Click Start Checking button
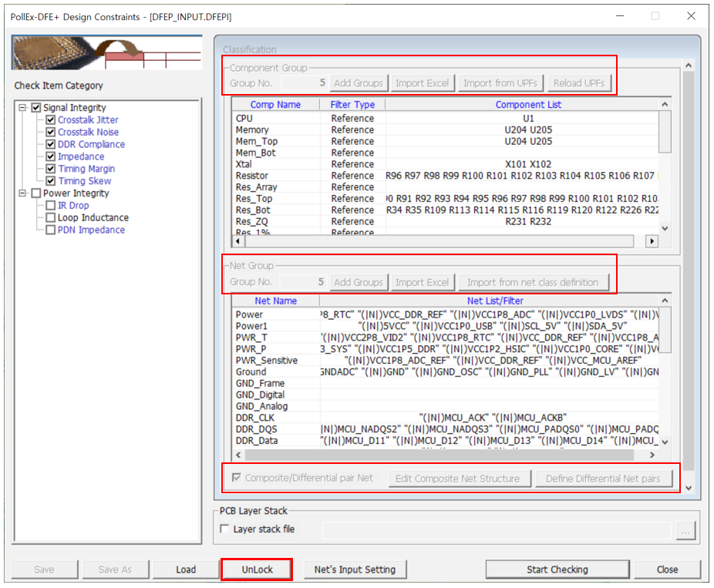714x588 pixels. point(557,570)
